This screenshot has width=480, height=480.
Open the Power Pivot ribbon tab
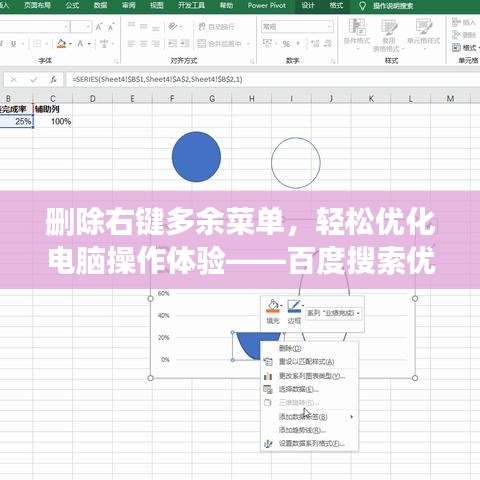tap(267, 6)
